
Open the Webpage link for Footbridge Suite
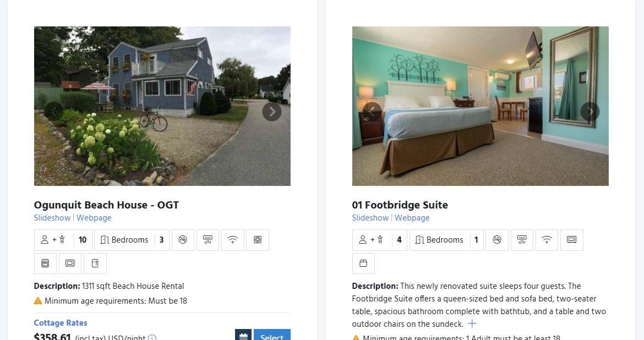coord(412,218)
